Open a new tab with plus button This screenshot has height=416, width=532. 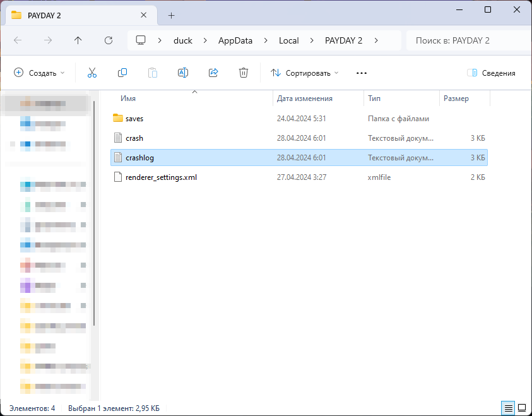click(x=172, y=15)
